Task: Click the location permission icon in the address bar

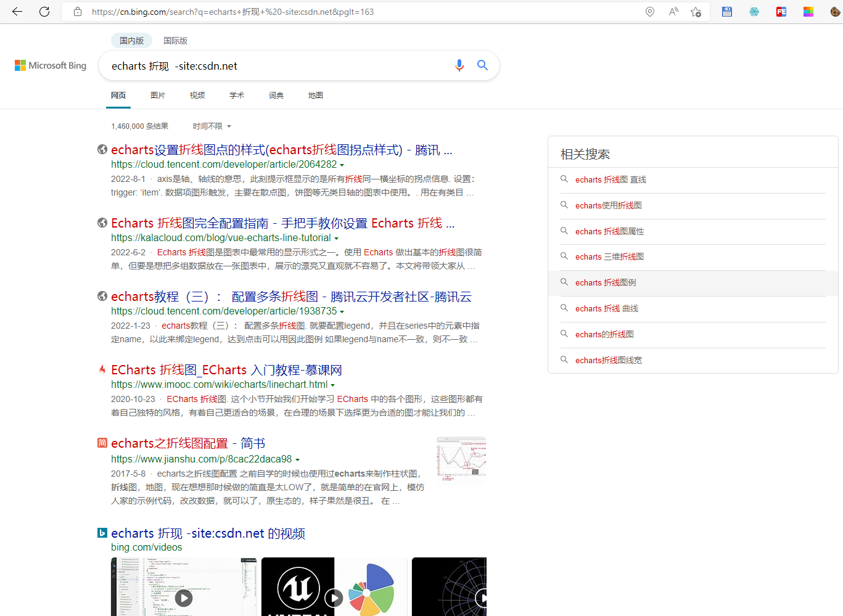Action: point(649,11)
